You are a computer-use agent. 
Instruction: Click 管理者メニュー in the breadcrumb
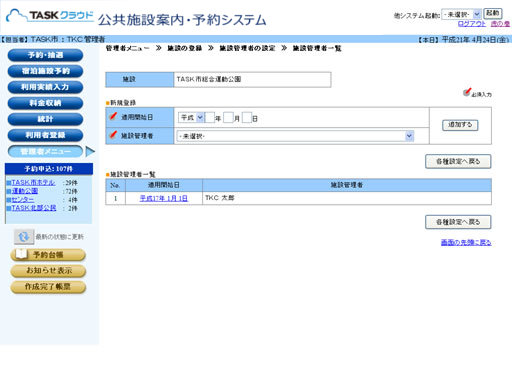click(x=128, y=48)
